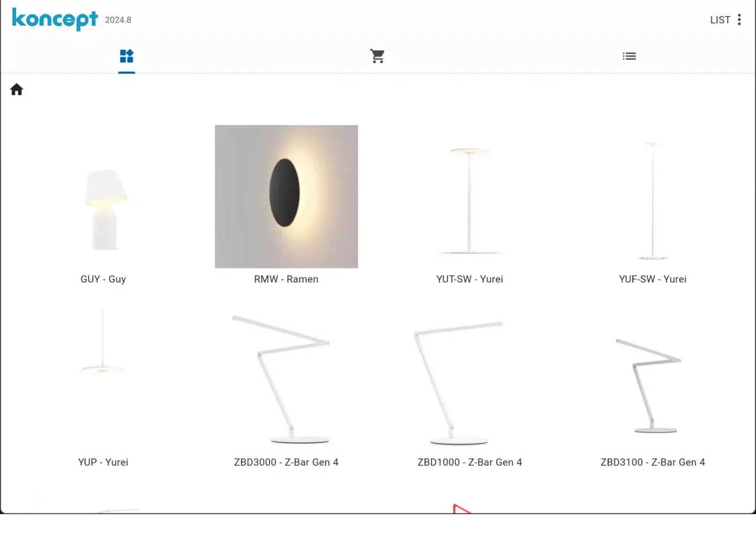Open the shopping cart tab

[377, 56]
